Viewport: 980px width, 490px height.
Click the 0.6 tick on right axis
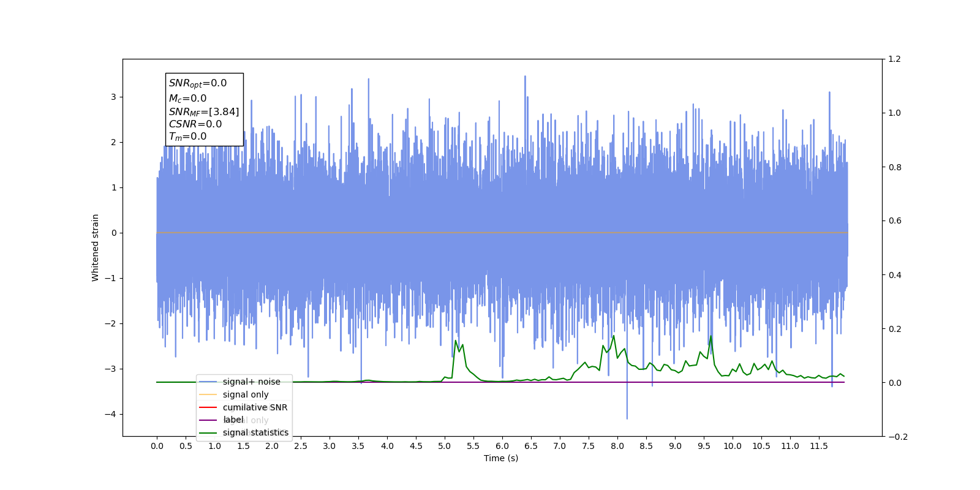click(895, 221)
